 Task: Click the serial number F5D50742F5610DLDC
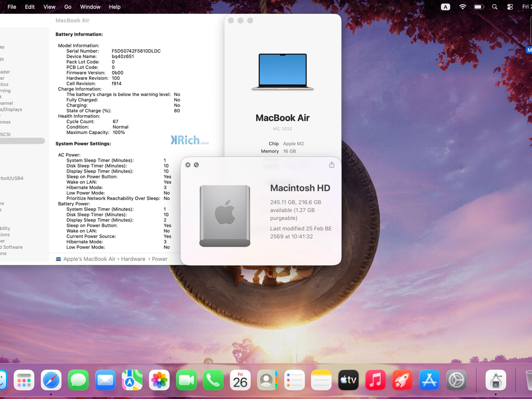click(x=136, y=51)
